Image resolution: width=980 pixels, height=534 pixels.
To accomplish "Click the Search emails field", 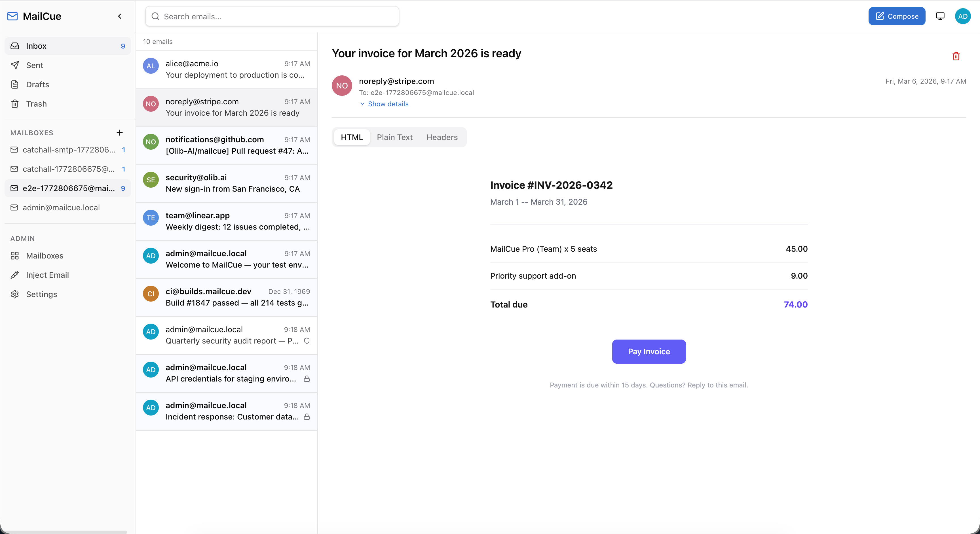I will coord(272,16).
